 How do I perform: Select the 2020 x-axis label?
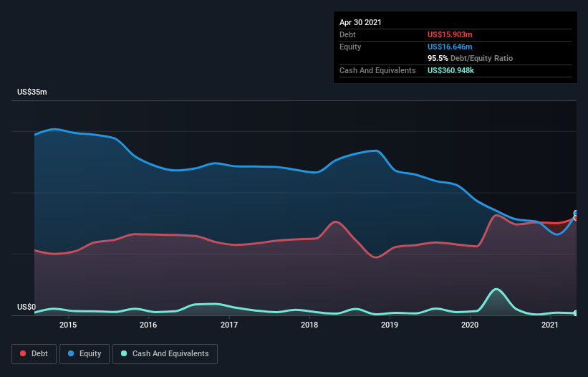pos(470,325)
